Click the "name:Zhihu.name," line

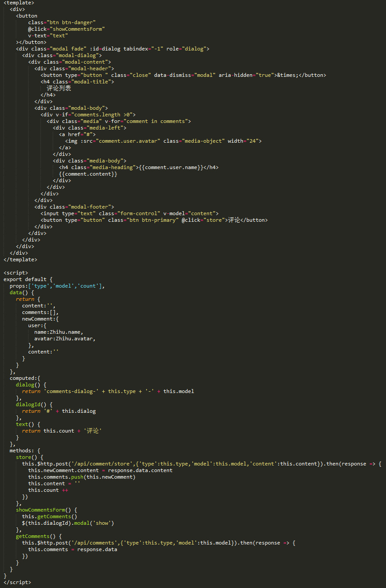pyautogui.click(x=59, y=332)
